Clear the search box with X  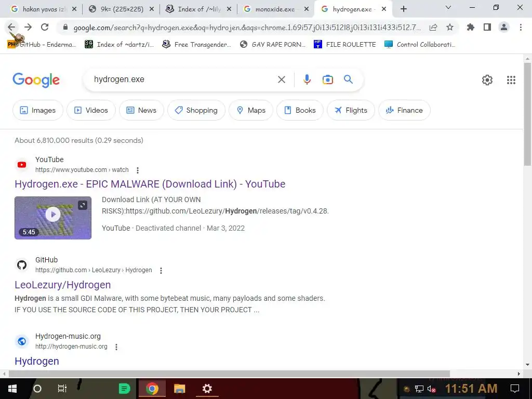pyautogui.click(x=282, y=79)
